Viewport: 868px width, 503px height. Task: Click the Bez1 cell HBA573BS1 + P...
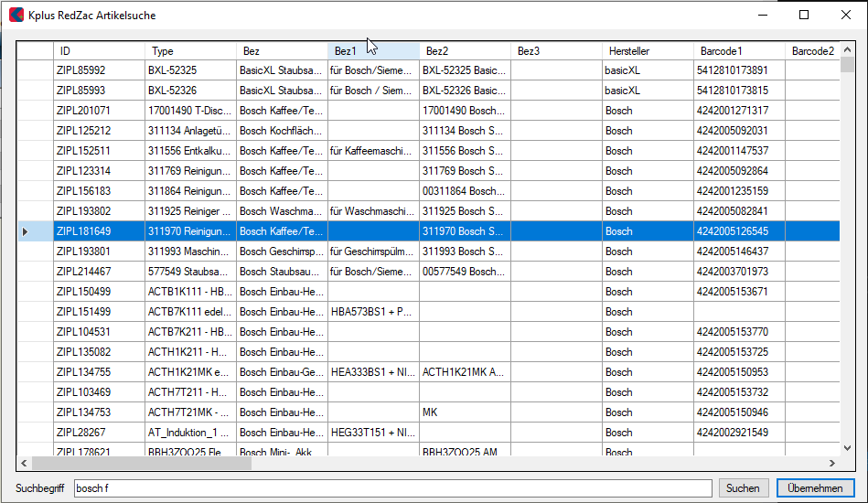click(374, 312)
